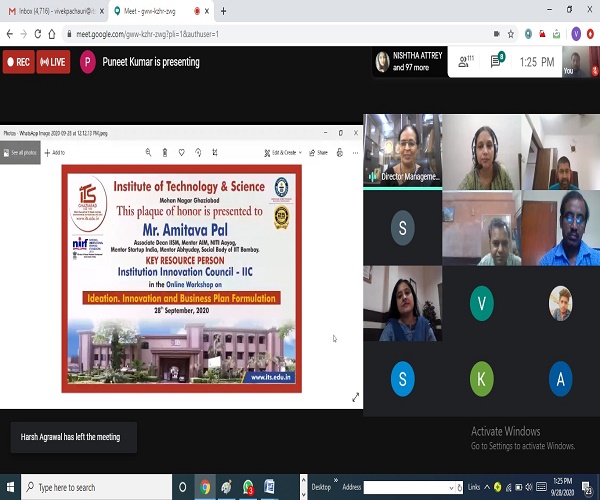Open the Windows Start menu

coord(10,487)
